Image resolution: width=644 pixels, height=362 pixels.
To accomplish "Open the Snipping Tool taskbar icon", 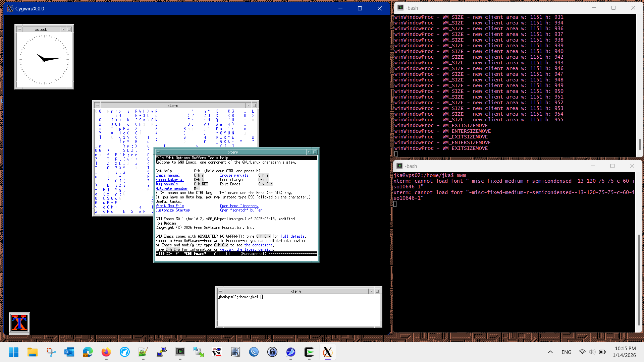I will pyautogui.click(x=51, y=352).
